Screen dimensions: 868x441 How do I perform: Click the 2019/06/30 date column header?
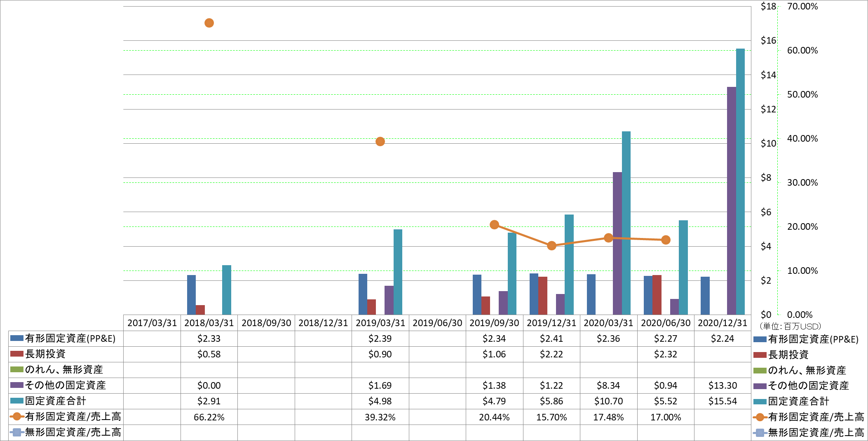[x=437, y=323]
